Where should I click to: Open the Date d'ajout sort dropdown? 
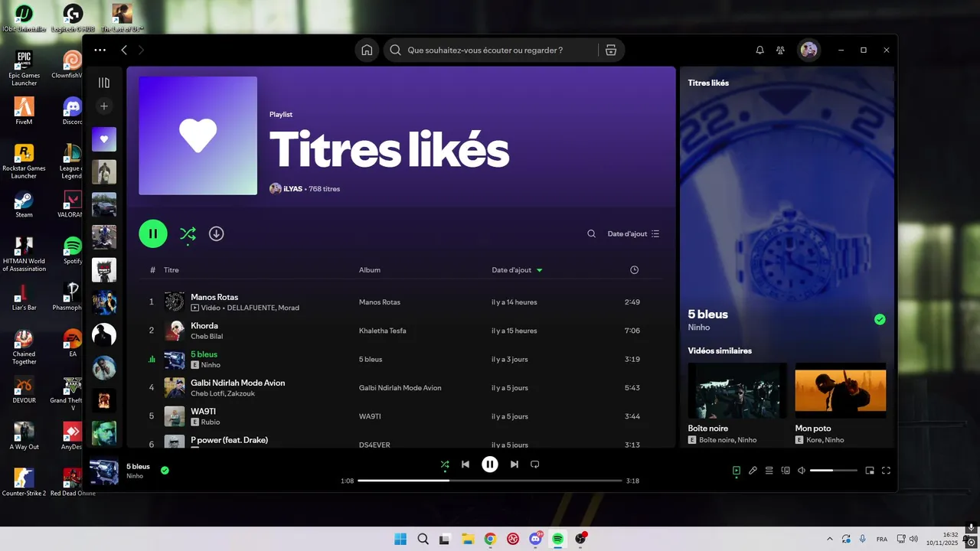point(633,234)
